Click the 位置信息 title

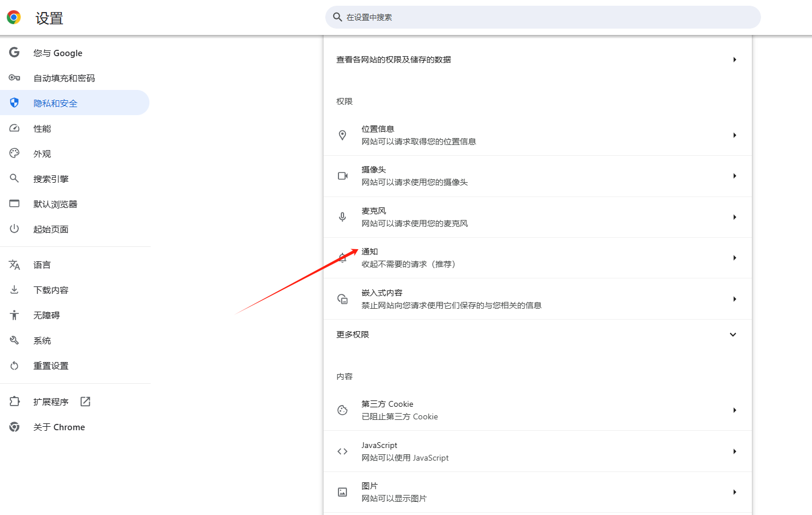click(x=378, y=129)
